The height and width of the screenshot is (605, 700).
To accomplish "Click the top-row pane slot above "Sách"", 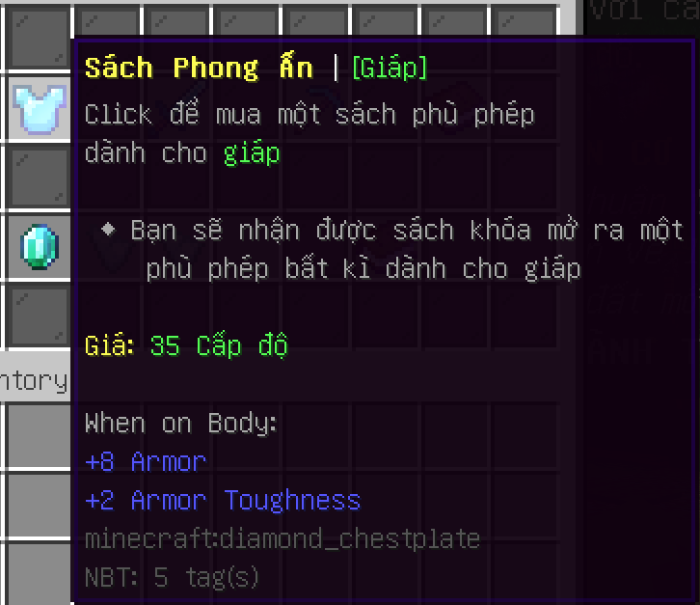I will (x=107, y=22).
